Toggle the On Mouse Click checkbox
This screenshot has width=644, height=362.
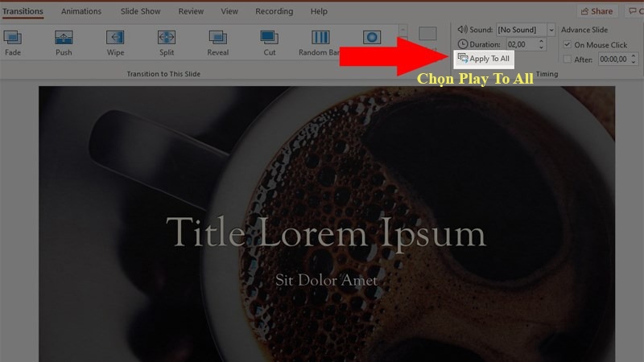pos(568,44)
